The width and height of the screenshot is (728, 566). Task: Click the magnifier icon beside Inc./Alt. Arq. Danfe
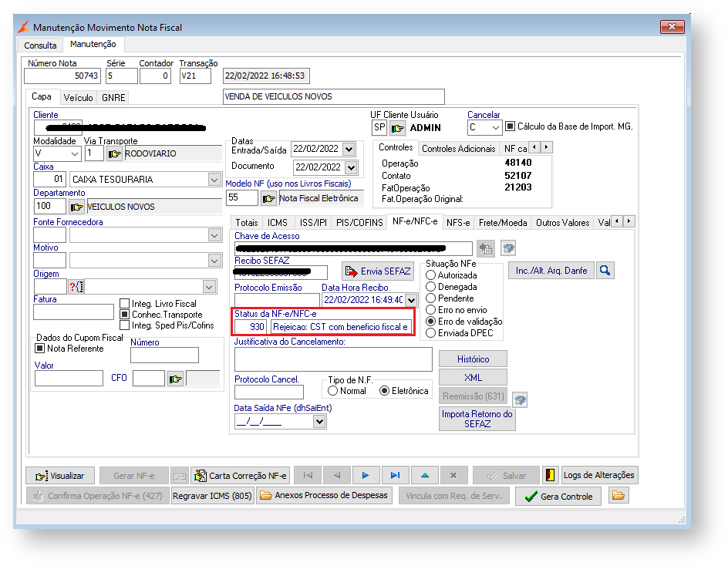(605, 271)
